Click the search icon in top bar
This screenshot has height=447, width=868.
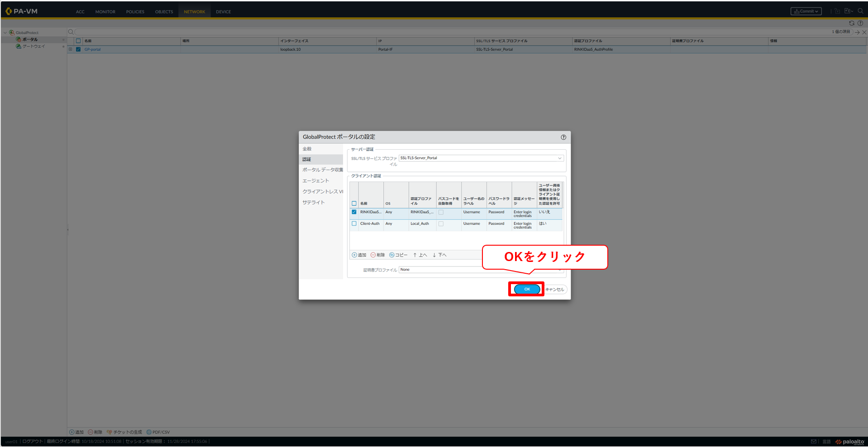tap(860, 11)
